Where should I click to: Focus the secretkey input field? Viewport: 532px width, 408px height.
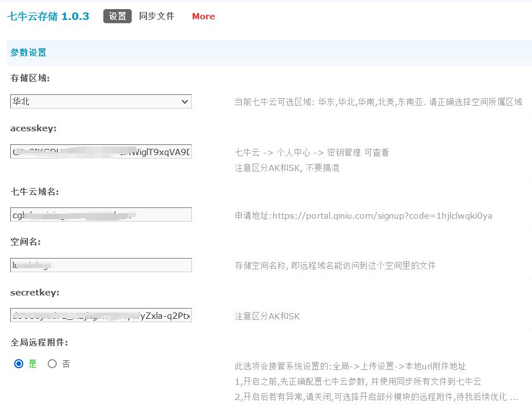pos(100,315)
